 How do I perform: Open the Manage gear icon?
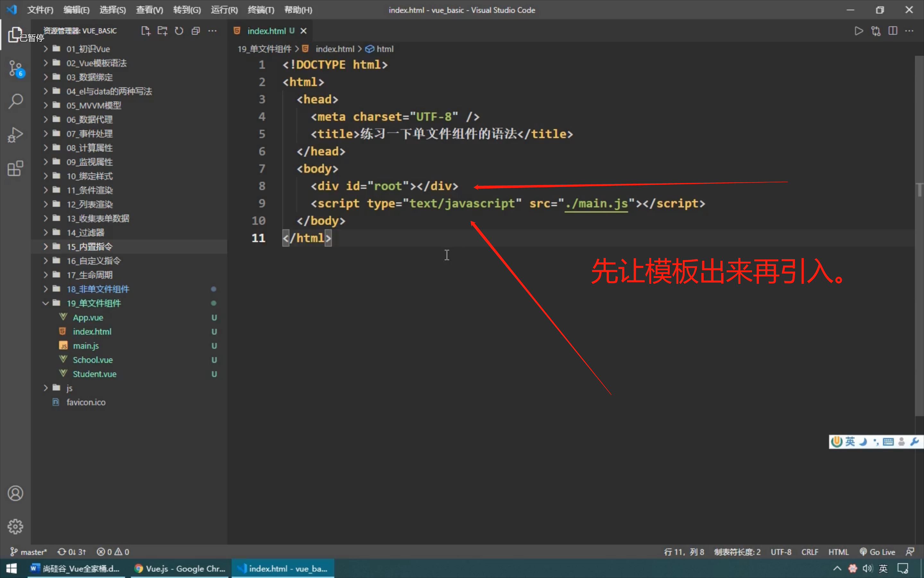tap(15, 527)
